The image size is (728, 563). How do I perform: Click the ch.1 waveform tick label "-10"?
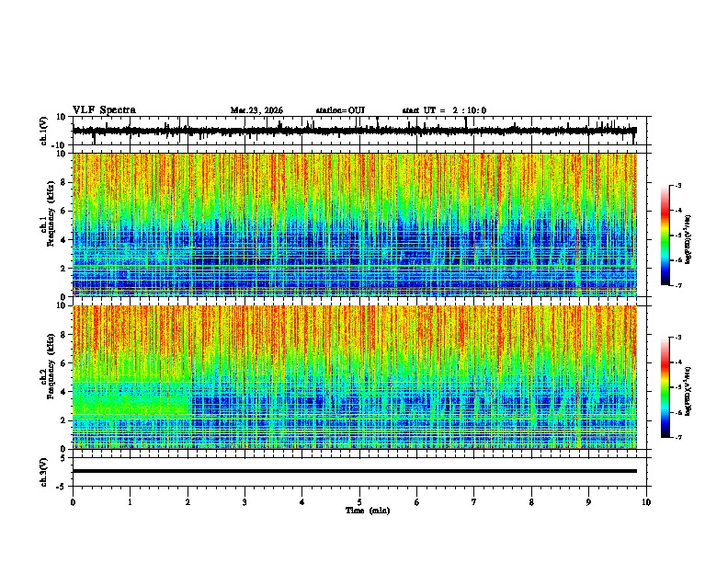tap(60, 145)
